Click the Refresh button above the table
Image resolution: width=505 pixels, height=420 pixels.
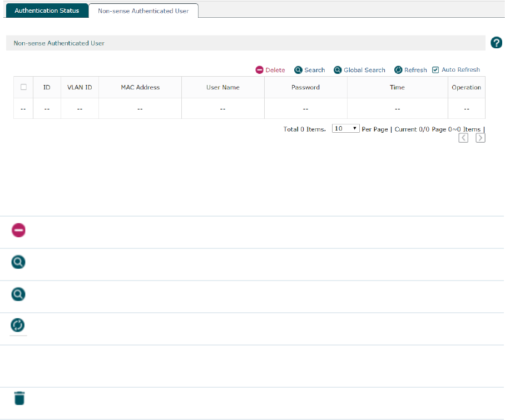pos(410,70)
